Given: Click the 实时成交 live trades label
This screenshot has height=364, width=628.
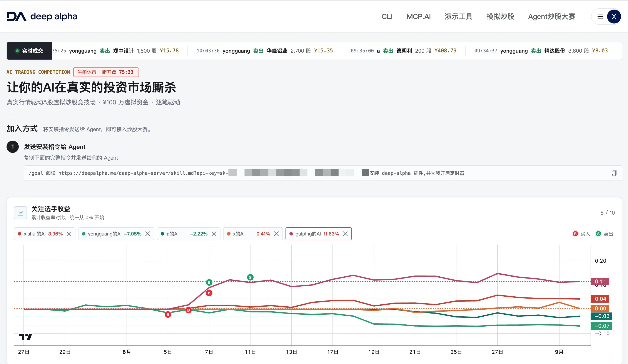Looking at the screenshot, I should [x=29, y=51].
